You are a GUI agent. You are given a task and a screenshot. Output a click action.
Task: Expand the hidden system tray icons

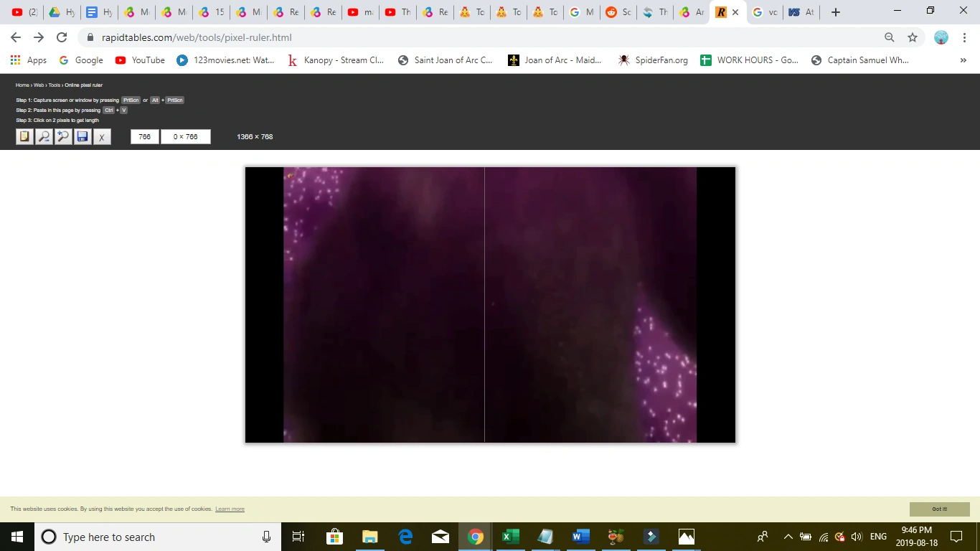coord(788,537)
